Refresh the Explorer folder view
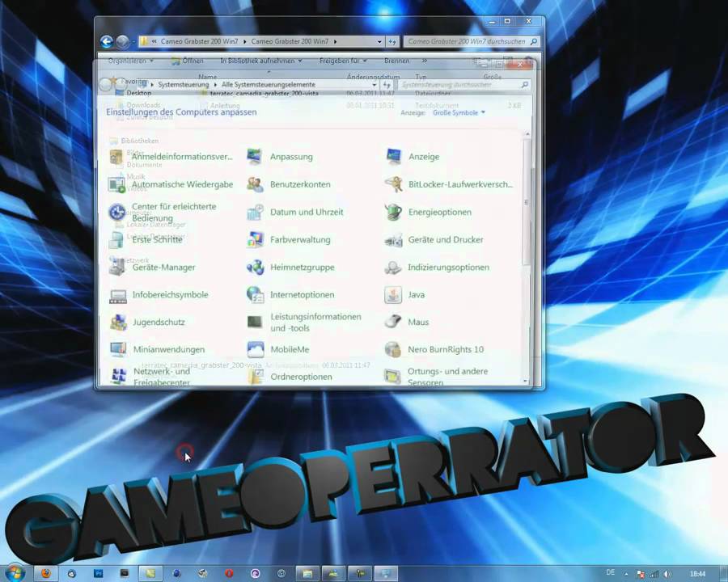This screenshot has width=728, height=582. click(392, 42)
